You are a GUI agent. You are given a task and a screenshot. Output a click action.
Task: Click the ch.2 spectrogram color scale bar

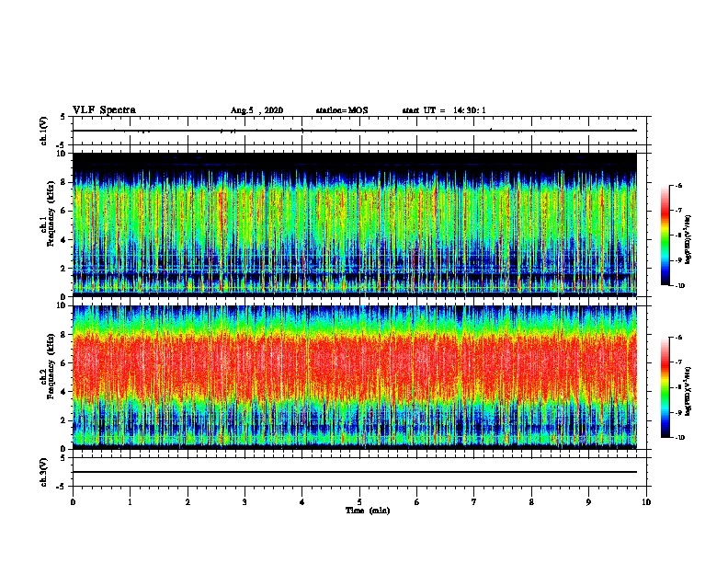(665, 387)
